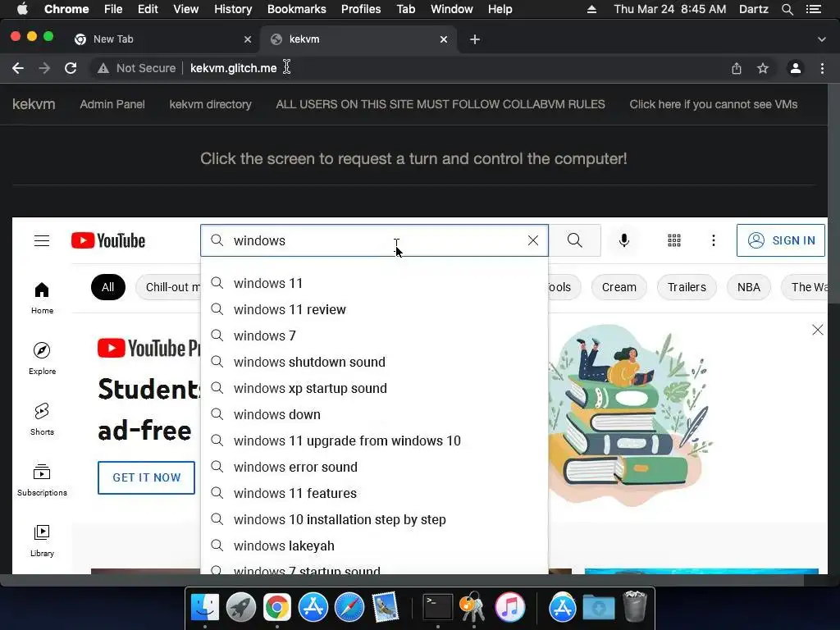The height and width of the screenshot is (630, 840).
Task: Open Chrome's three-dot menu
Action: click(x=822, y=68)
